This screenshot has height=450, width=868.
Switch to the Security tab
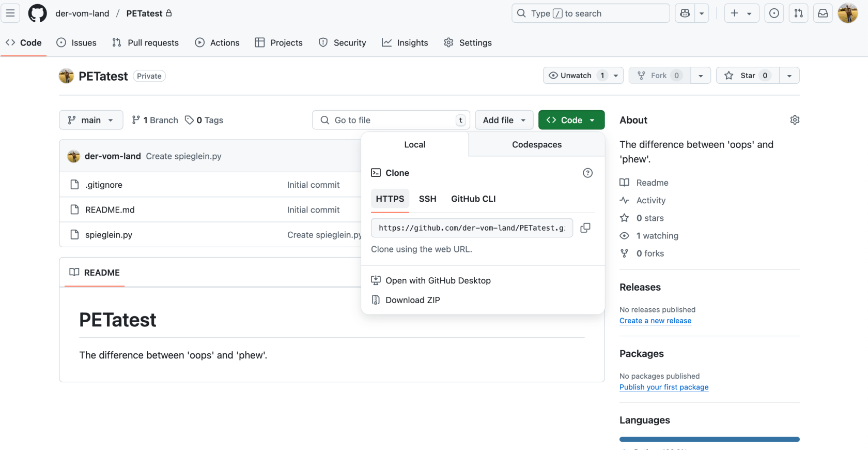(343, 42)
